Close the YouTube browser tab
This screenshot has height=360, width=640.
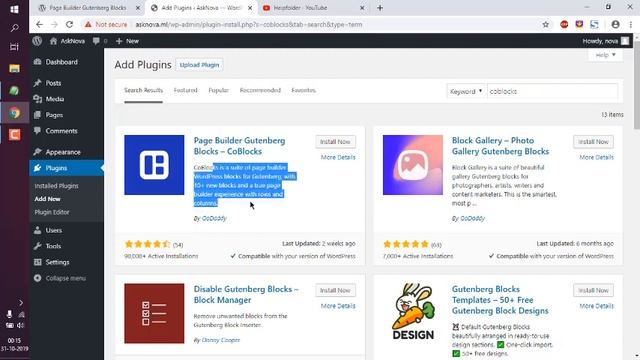click(x=362, y=8)
